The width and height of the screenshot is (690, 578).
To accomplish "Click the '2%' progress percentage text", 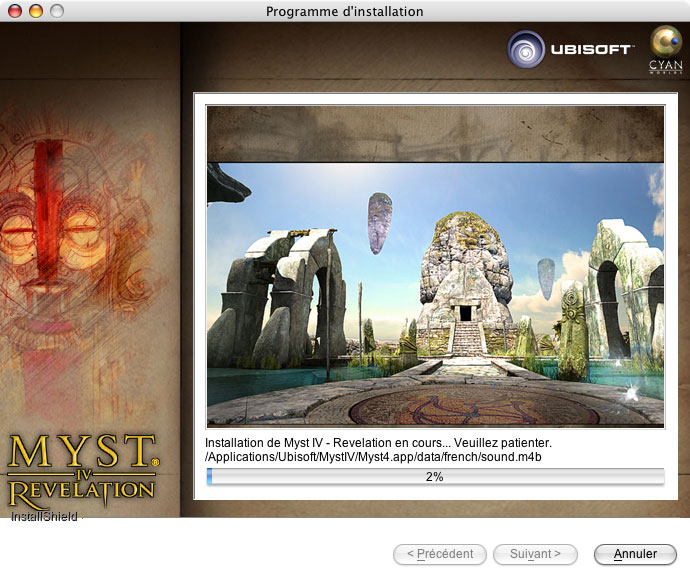I will (x=434, y=477).
